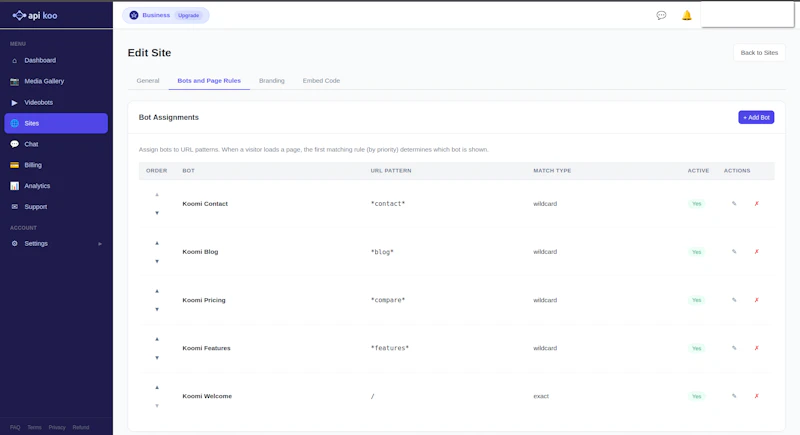Click the URL PATTERN column header

391,171
